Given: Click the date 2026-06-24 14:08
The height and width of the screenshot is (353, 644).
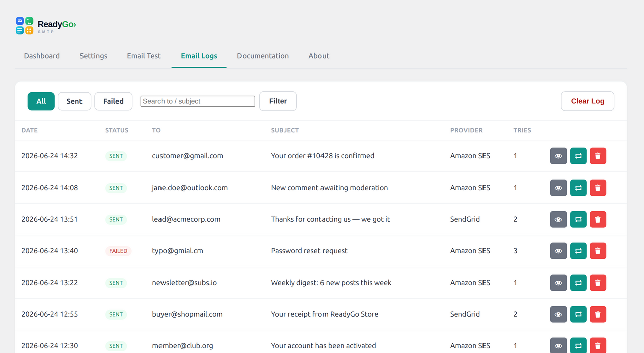Looking at the screenshot, I should point(49,188).
